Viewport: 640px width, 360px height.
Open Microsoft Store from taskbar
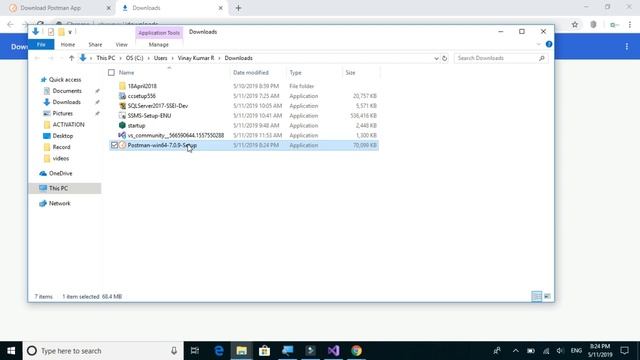(264, 351)
